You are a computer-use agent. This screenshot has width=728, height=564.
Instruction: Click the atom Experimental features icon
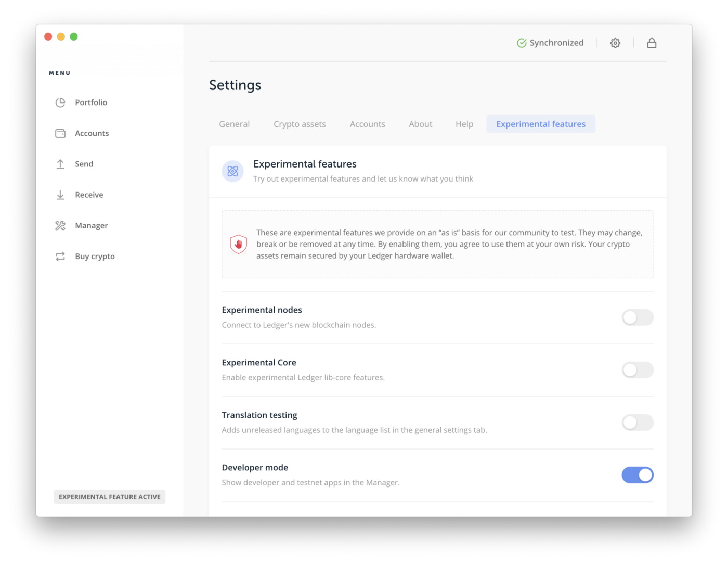pos(233,171)
